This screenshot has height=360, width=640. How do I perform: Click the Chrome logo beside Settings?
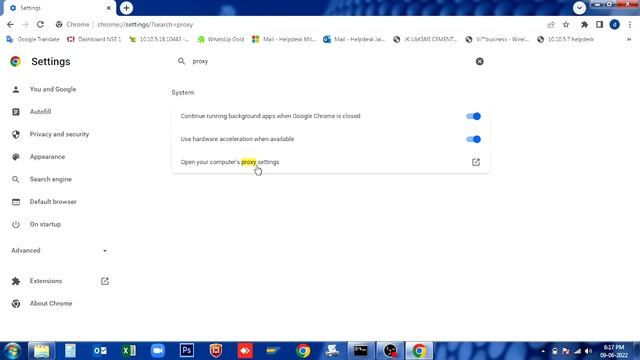point(16,62)
